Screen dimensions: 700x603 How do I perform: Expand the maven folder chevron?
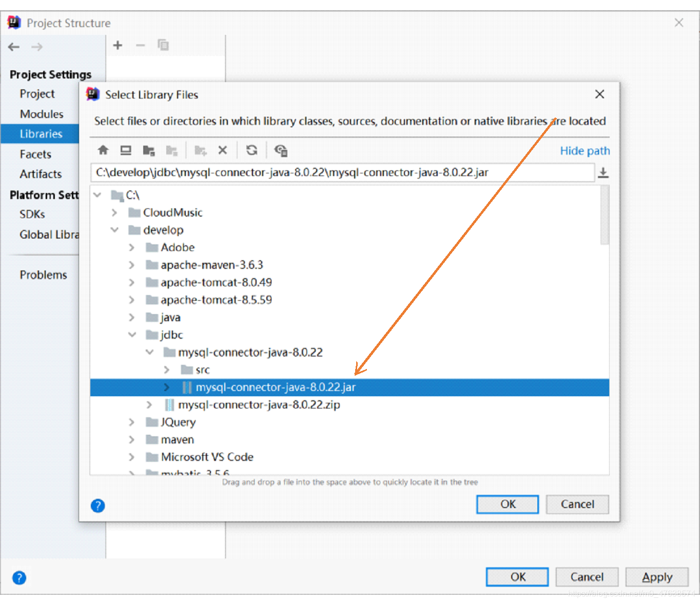coord(132,439)
